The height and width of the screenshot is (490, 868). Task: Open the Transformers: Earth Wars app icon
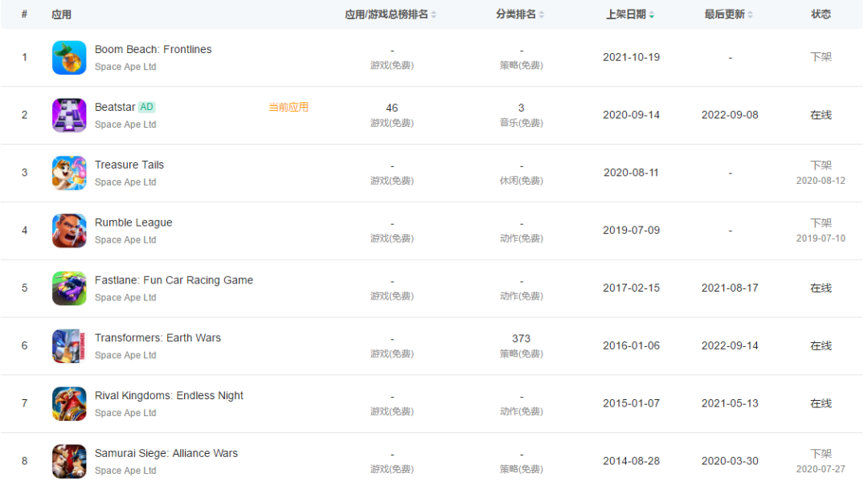click(69, 346)
